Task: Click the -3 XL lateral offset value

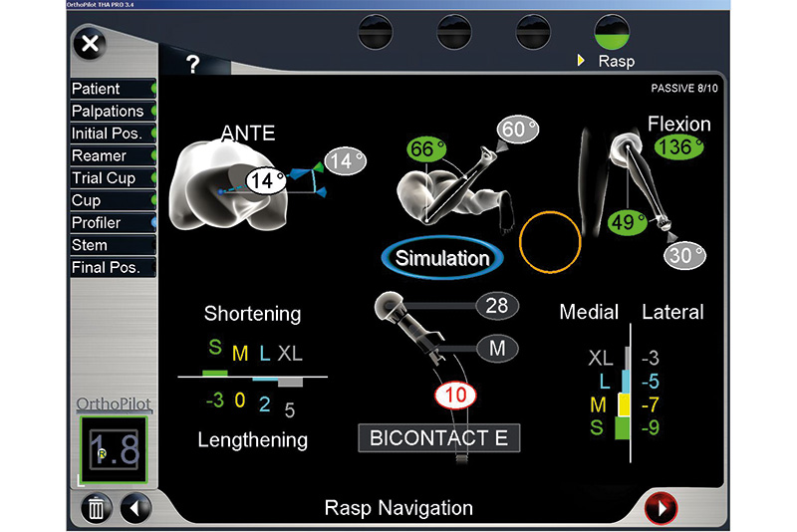Action: 651,359
